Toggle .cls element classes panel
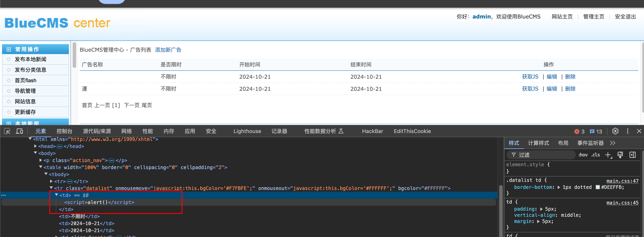 pyautogui.click(x=596, y=155)
